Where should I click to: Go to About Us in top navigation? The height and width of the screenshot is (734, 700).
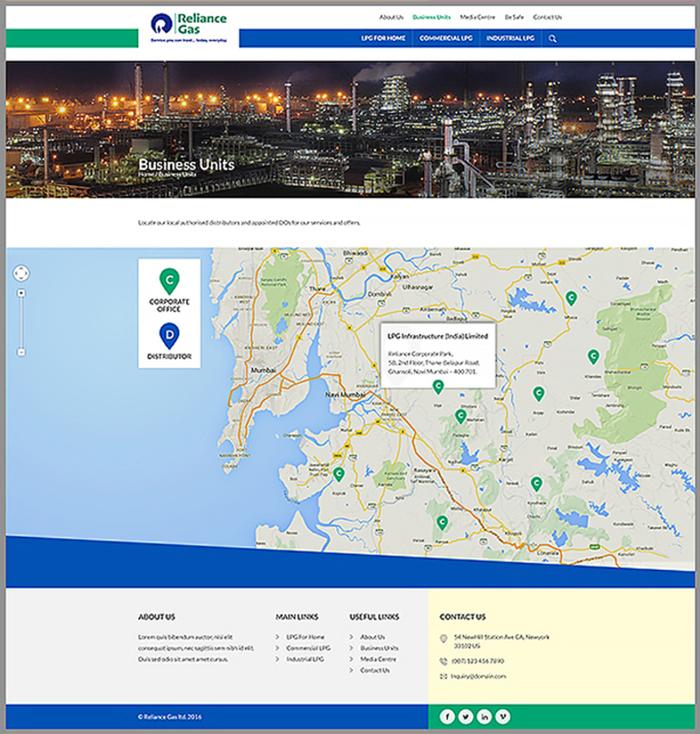point(391,17)
